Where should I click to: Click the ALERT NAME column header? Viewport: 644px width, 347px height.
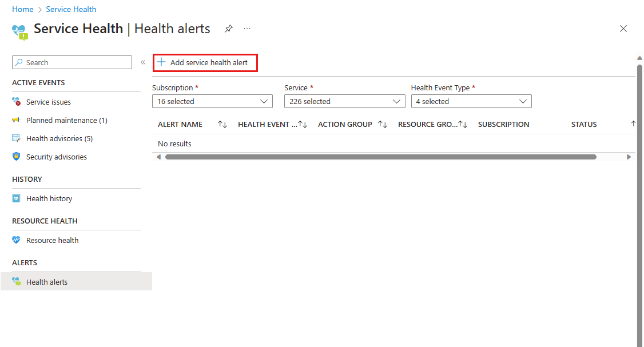pos(180,125)
